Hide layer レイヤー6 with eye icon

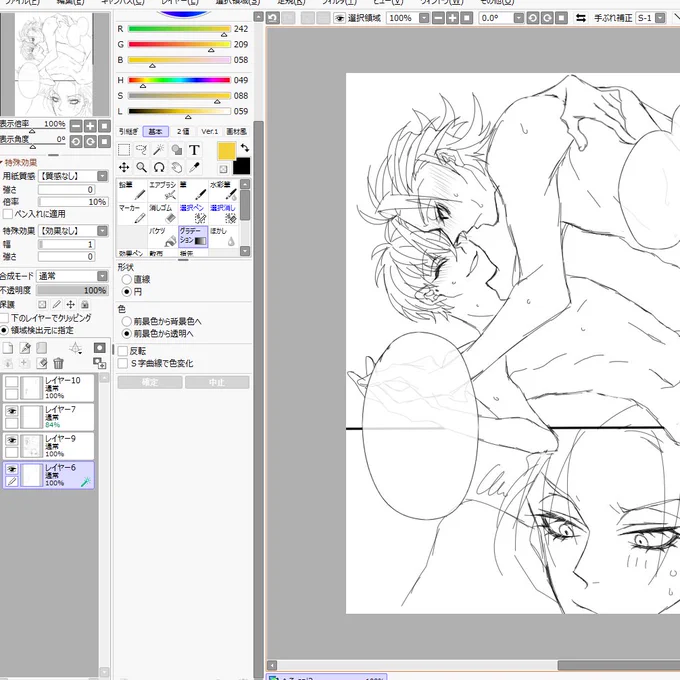12,469
